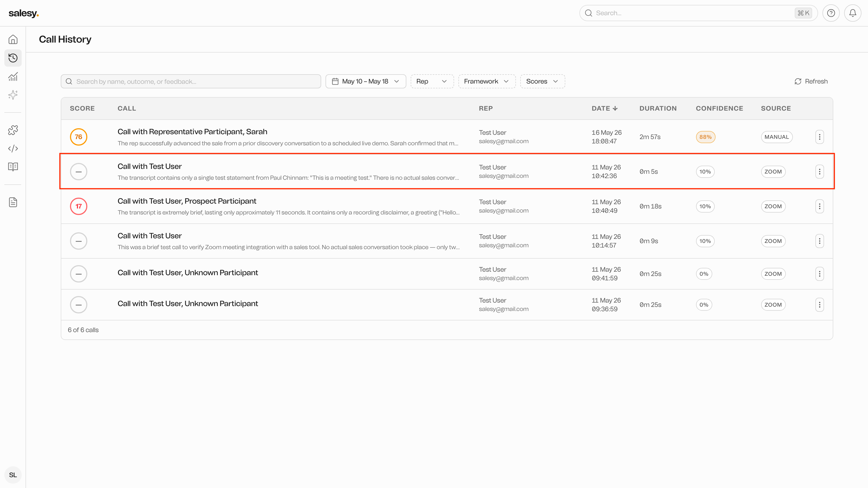
Task: Open row menu for 09:36:59 call
Action: pyautogui.click(x=819, y=305)
